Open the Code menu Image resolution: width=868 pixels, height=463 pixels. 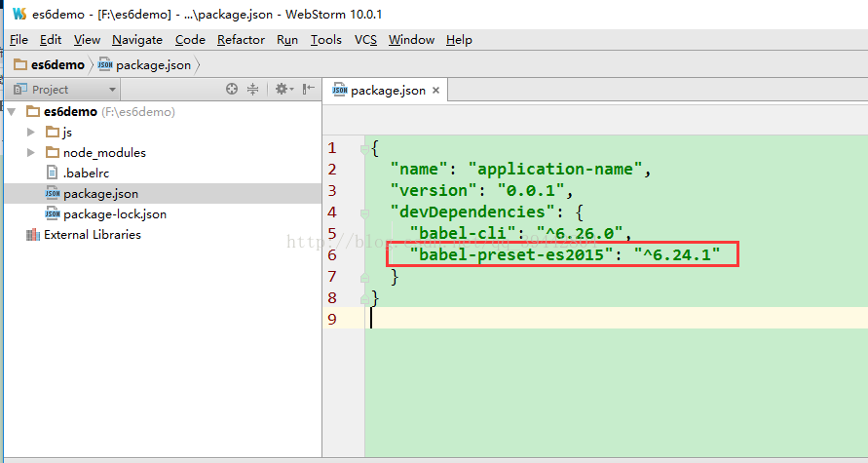[190, 40]
